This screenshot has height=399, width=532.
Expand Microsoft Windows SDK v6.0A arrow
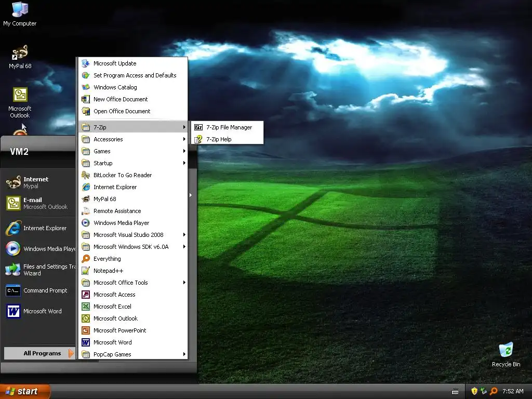pyautogui.click(x=184, y=247)
